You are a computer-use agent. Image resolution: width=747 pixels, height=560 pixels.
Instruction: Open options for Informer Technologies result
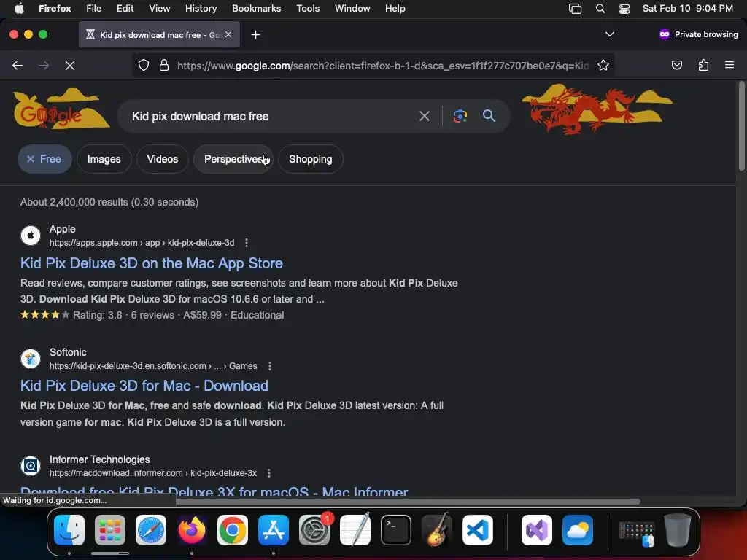(269, 473)
